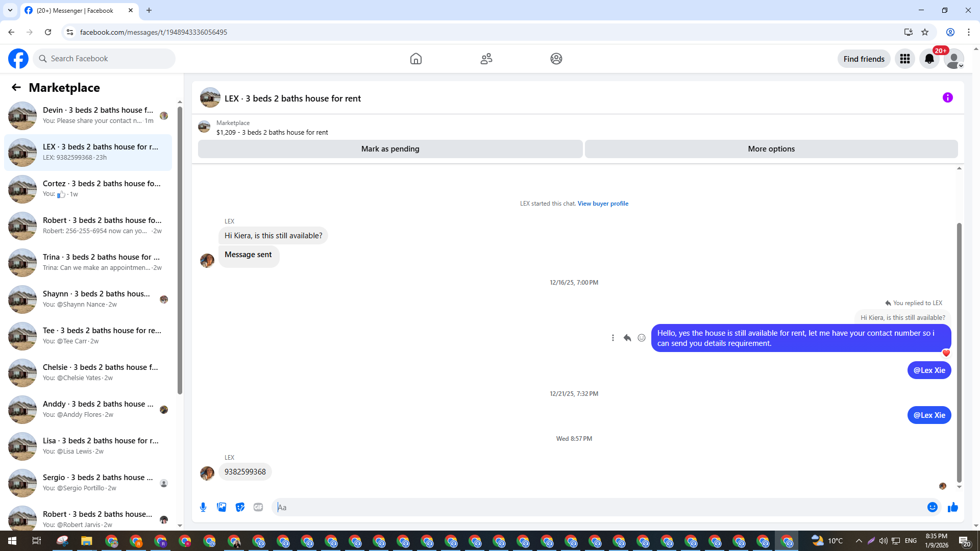Screen dimensions: 980x551
Task: Click the voice clip microphone icon
Action: [203, 507]
